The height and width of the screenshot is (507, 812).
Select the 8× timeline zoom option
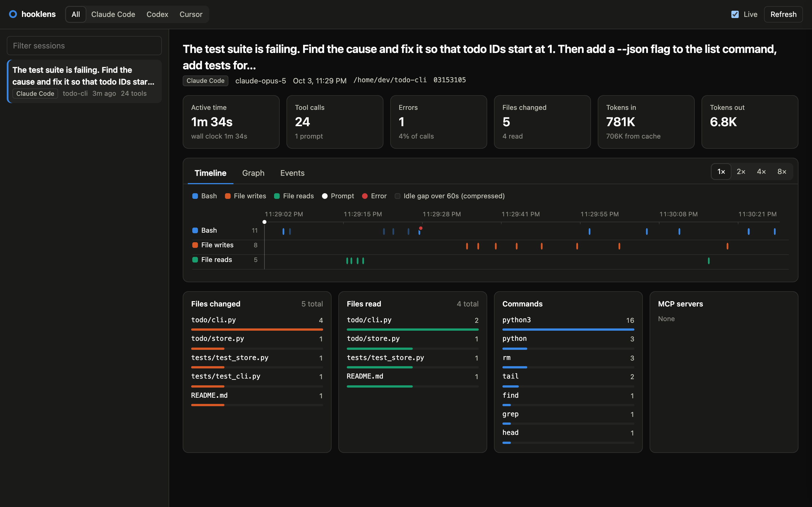(x=782, y=172)
